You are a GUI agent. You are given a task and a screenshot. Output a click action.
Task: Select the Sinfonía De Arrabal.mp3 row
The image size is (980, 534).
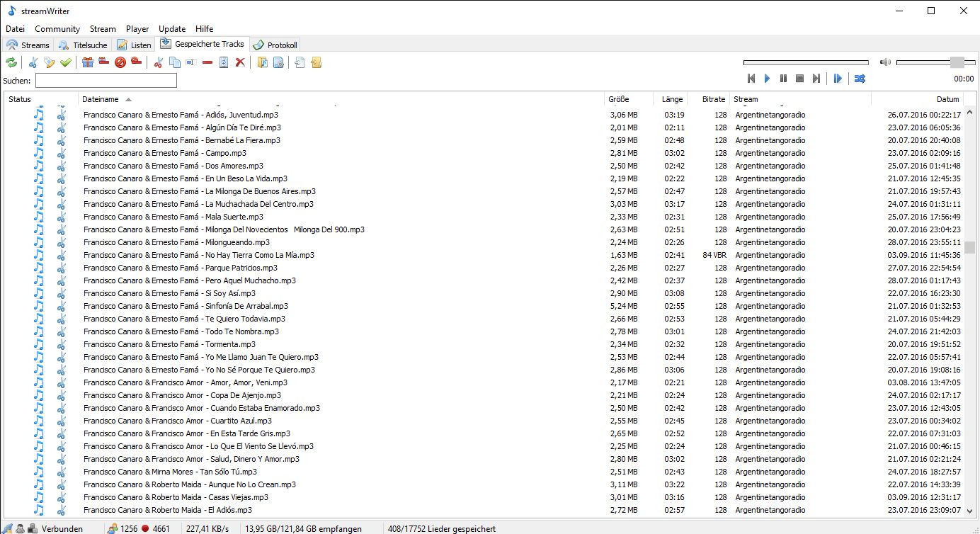pos(484,306)
